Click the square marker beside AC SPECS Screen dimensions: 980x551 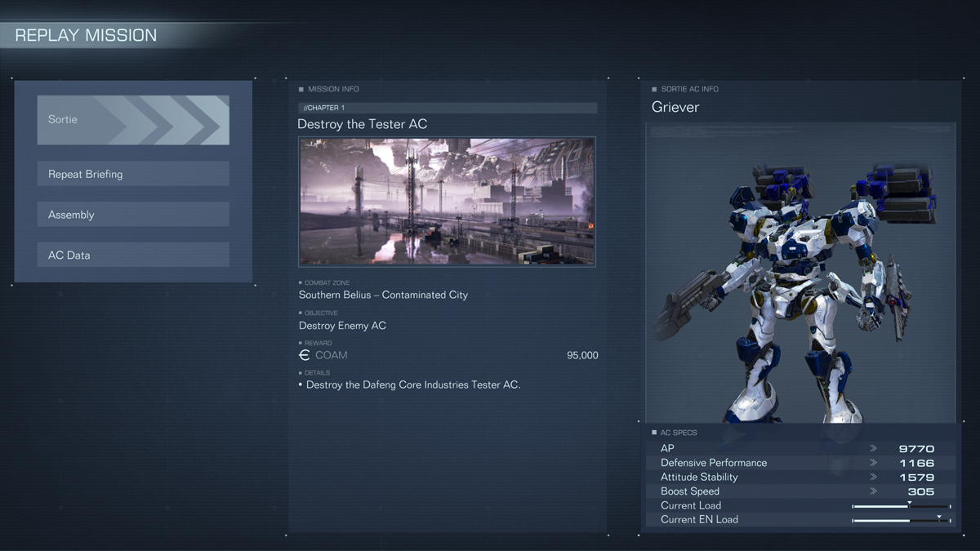(654, 433)
